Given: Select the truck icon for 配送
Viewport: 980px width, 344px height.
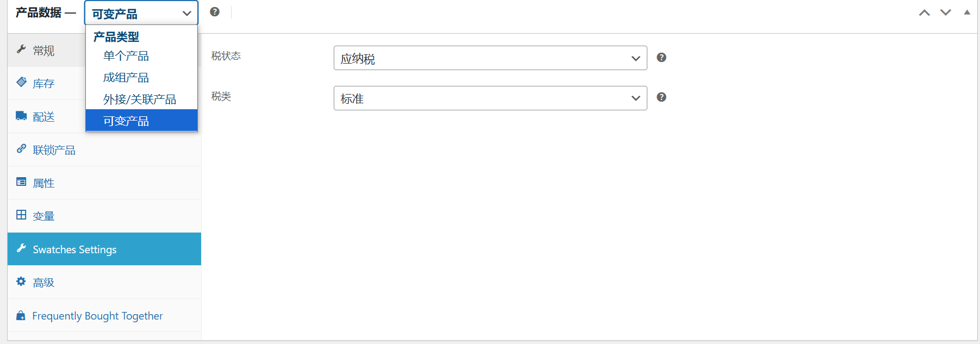Looking at the screenshot, I should 21,116.
